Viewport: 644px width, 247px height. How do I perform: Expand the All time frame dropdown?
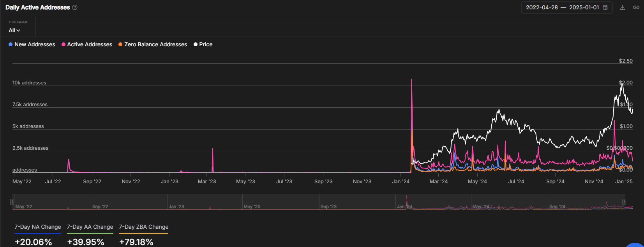14,30
